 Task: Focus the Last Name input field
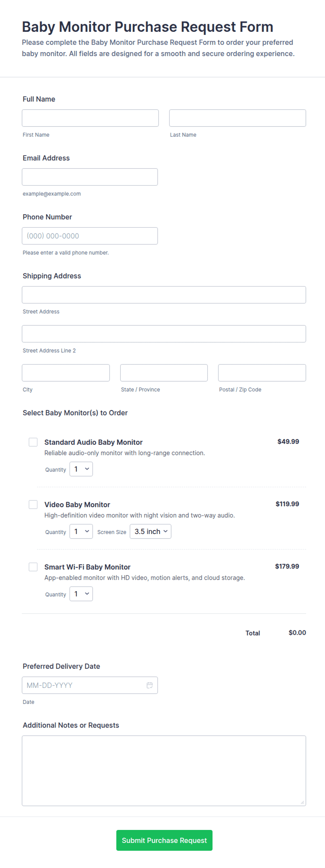[x=238, y=118]
